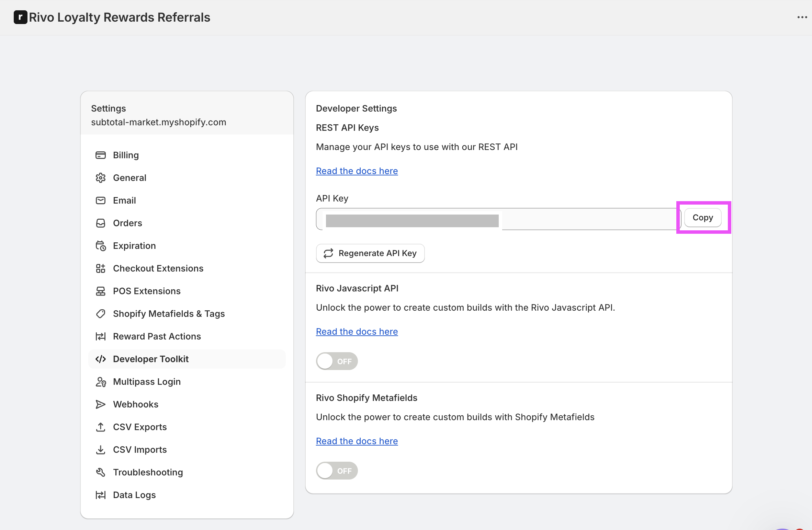Select Developer Toolkit in sidebar
This screenshot has width=812, height=530.
[x=151, y=359]
